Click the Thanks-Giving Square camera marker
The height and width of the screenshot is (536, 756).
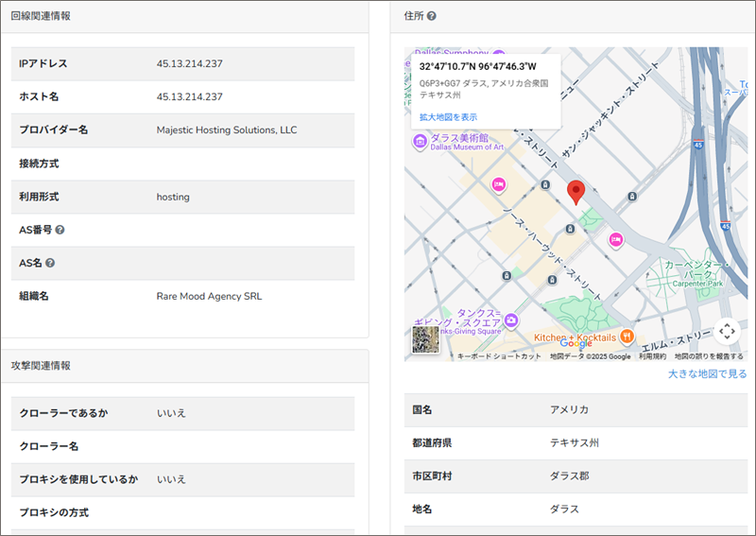pos(511,320)
